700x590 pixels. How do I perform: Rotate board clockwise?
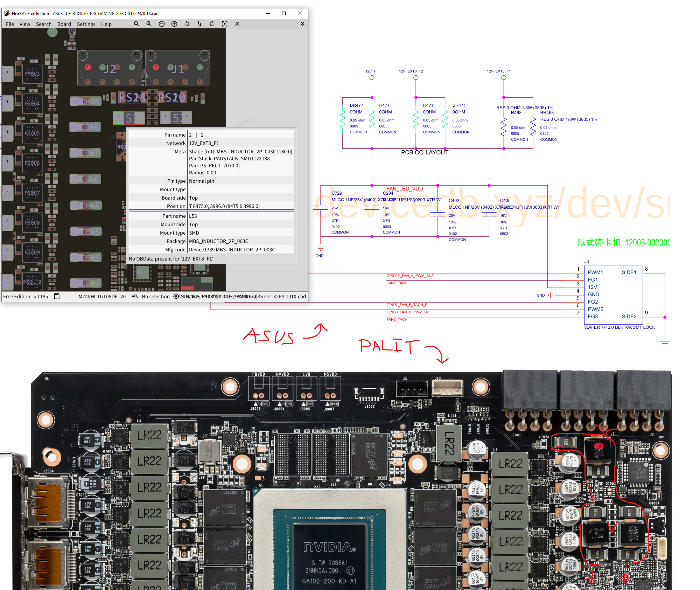tap(212, 24)
